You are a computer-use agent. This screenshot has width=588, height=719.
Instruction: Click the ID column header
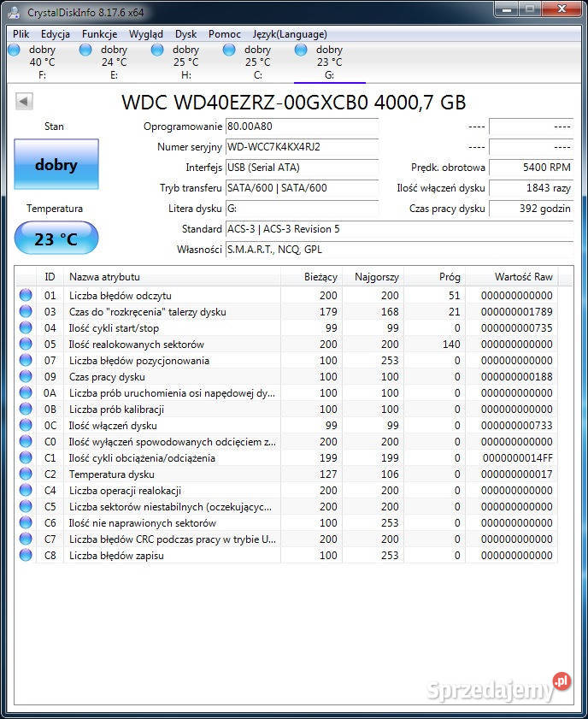coord(50,276)
